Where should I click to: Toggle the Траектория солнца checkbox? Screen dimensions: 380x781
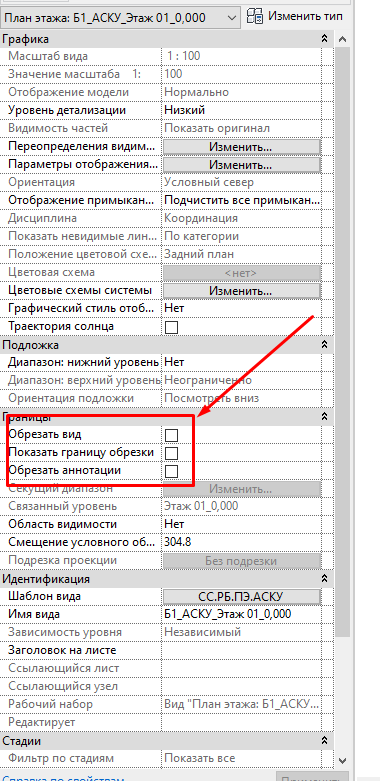click(171, 327)
